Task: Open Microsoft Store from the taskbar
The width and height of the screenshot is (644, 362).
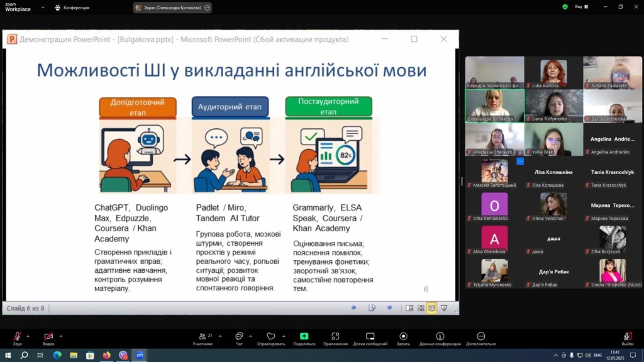Action: tap(90, 355)
